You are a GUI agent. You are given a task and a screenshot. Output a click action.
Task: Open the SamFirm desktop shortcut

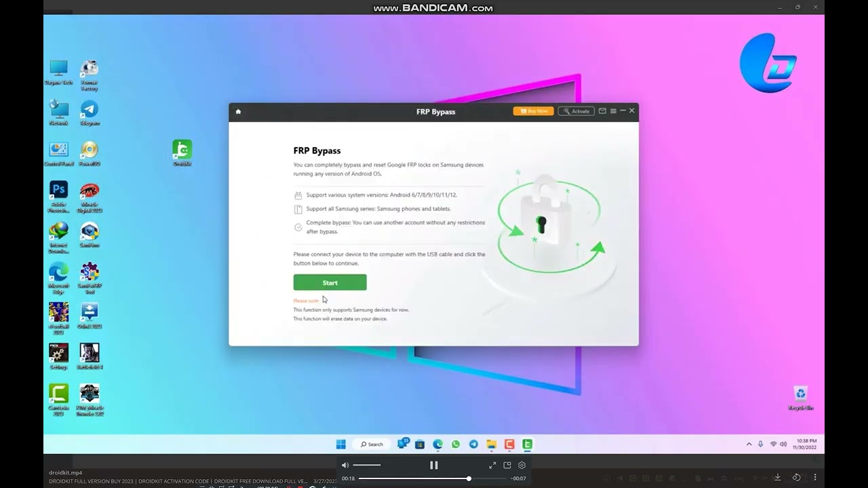pos(90,235)
